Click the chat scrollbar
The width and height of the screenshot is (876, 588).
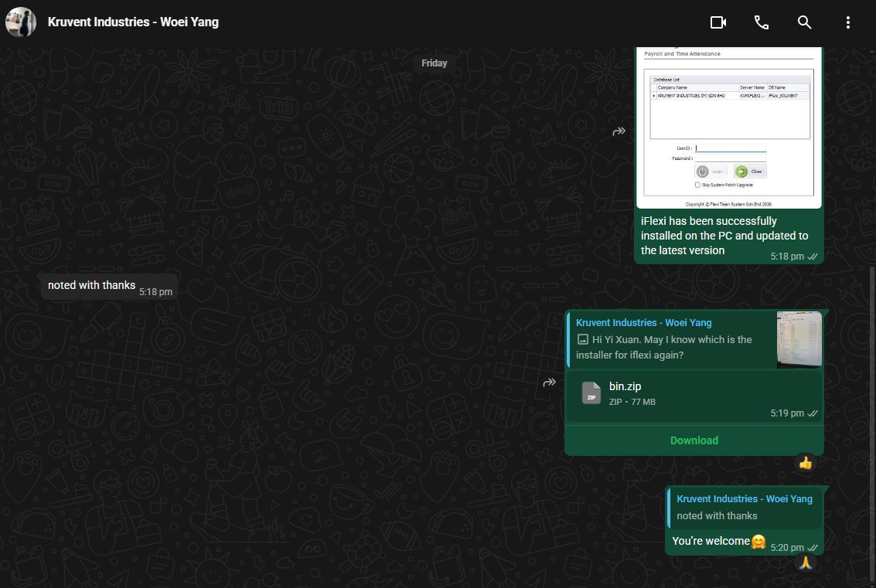coord(873,427)
